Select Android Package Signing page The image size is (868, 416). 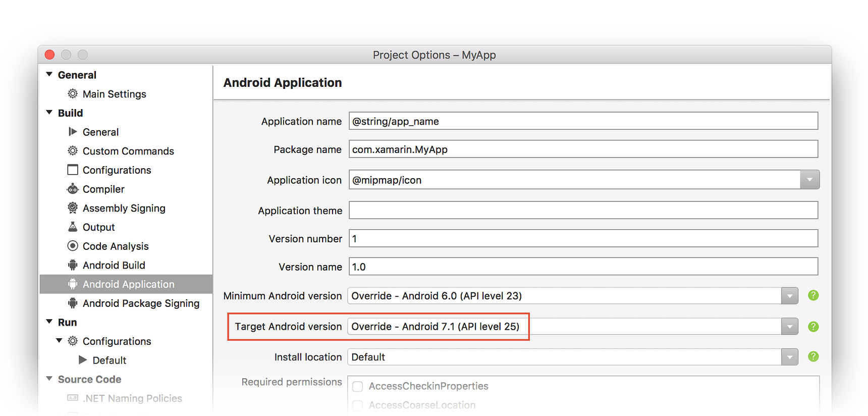(141, 303)
